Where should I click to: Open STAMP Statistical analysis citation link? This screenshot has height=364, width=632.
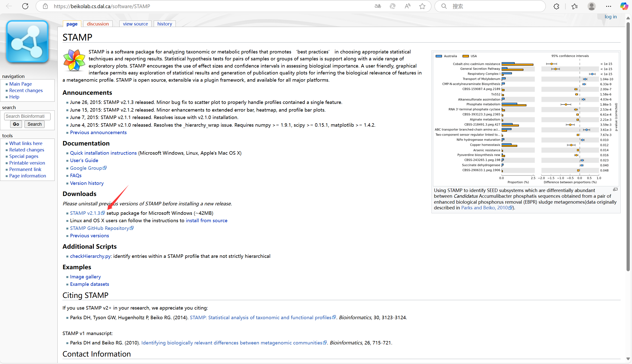coord(263,318)
